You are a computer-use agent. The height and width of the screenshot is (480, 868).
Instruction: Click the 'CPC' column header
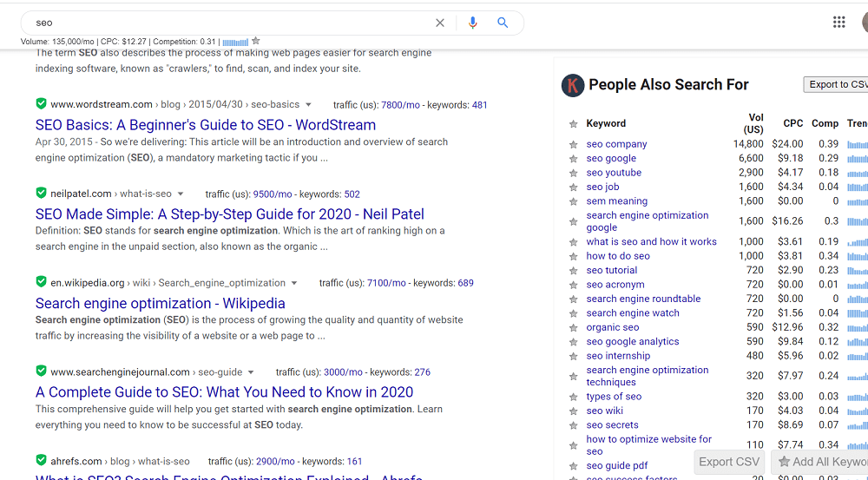coord(792,123)
